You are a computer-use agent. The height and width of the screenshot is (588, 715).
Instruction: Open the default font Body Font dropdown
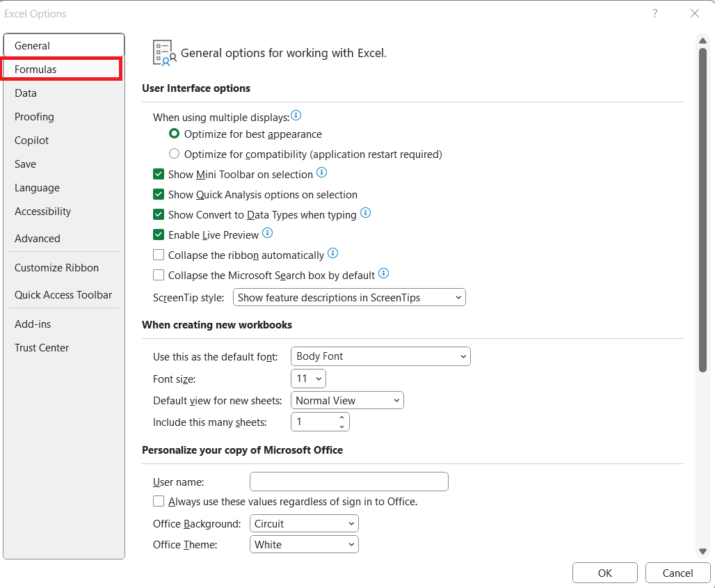(380, 356)
